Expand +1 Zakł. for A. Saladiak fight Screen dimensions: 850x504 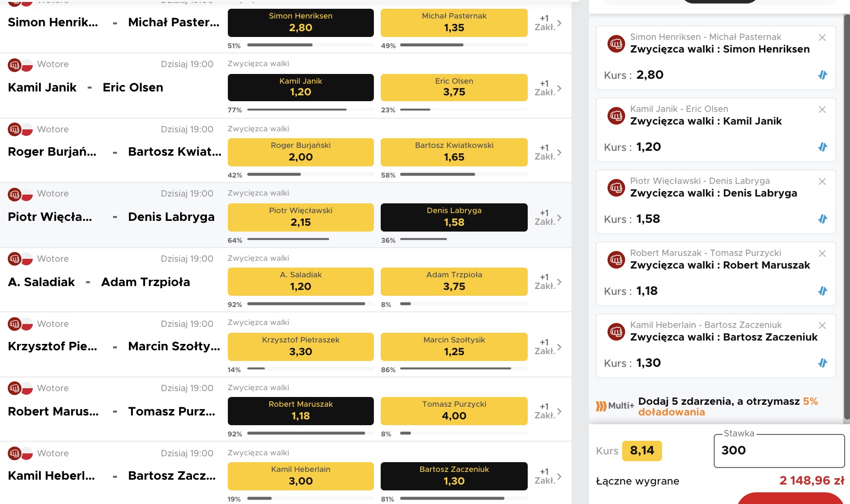point(548,282)
